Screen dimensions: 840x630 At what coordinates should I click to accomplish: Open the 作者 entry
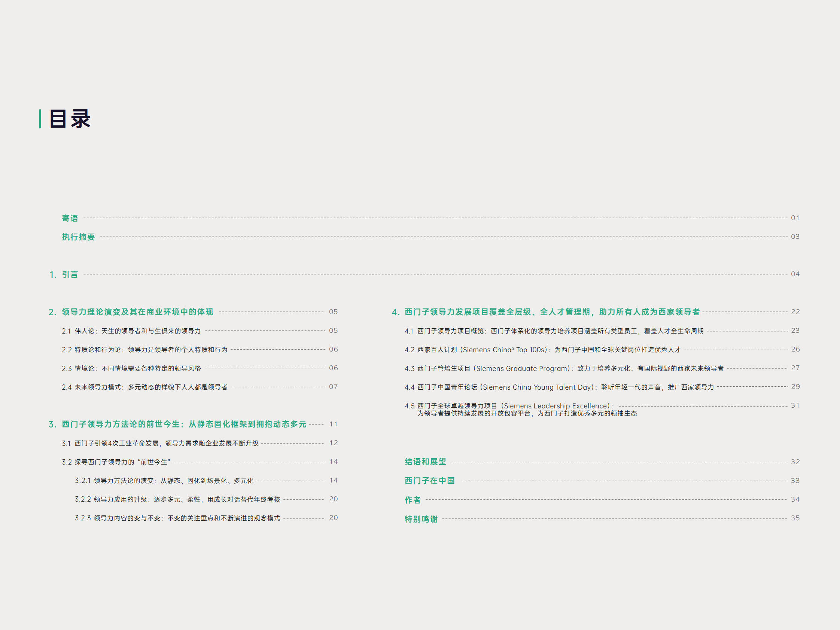(x=413, y=500)
